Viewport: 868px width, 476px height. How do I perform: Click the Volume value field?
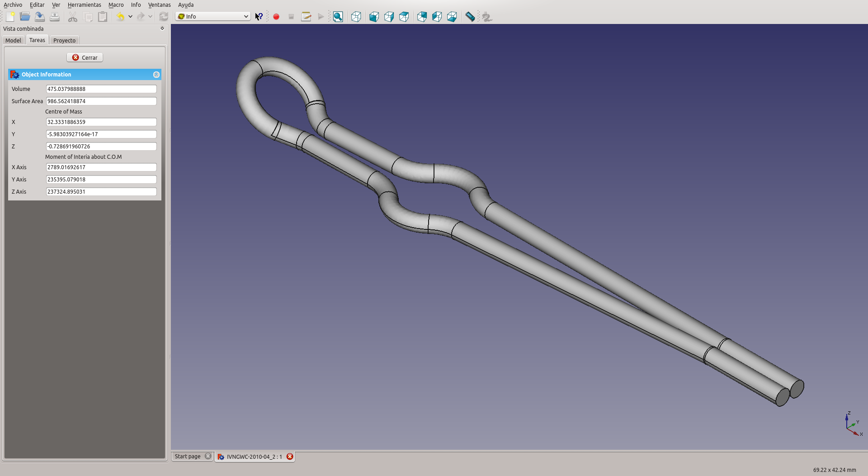click(101, 89)
